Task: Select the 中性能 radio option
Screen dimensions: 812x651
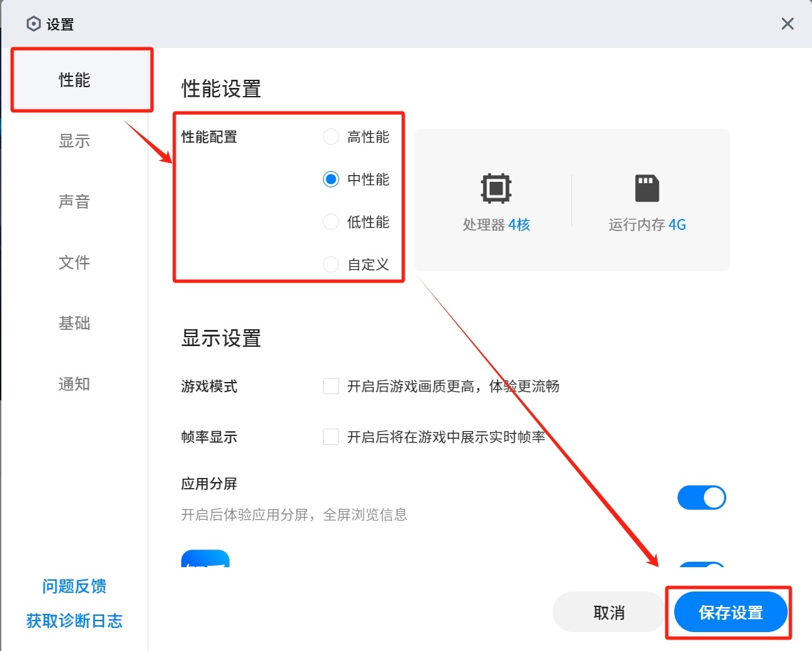Action: [x=330, y=179]
